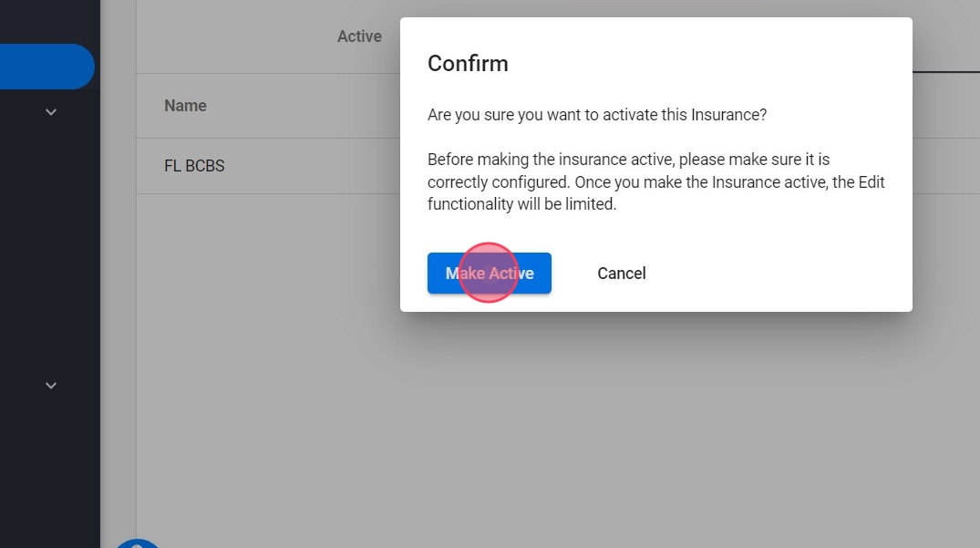980x548 pixels.
Task: Click the blue circular icon at page bottom
Action: click(137, 542)
